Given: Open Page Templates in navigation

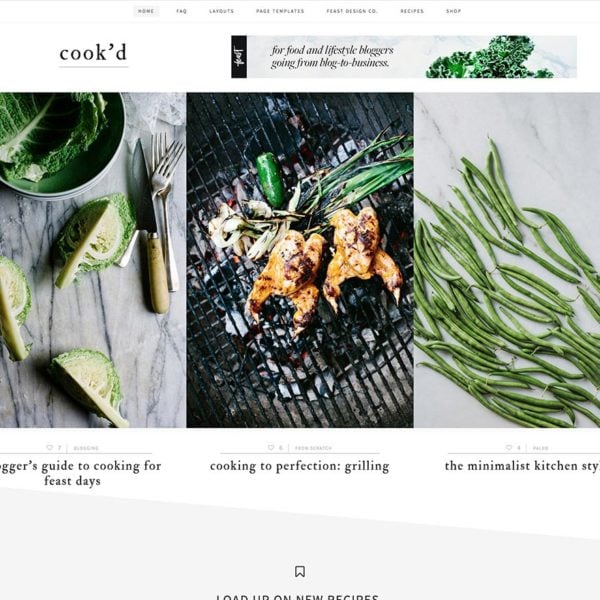Looking at the screenshot, I should tap(280, 11).
